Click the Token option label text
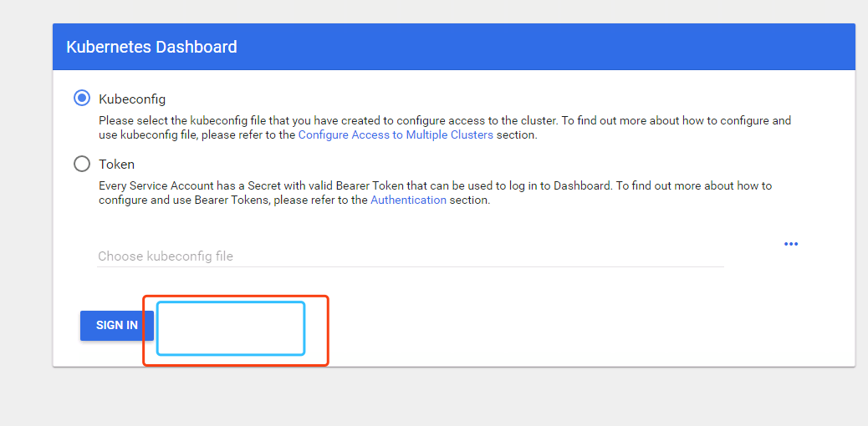 click(116, 164)
